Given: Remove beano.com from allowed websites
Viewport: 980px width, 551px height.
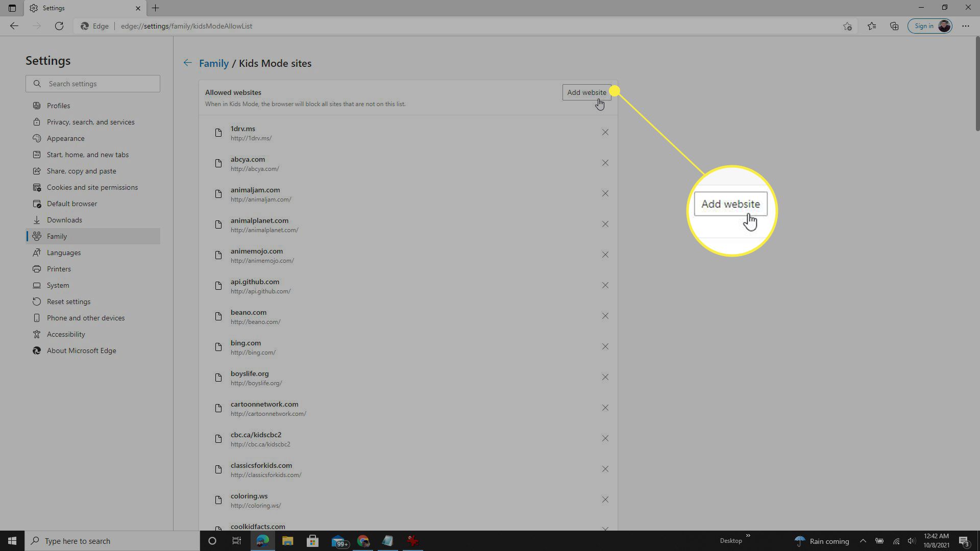Looking at the screenshot, I should [605, 316].
